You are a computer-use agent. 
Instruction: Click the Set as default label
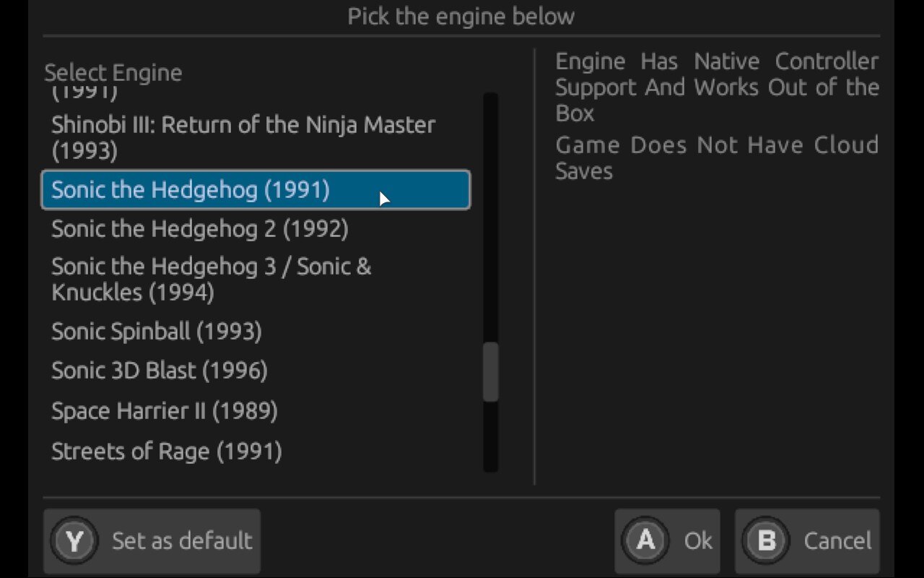click(x=182, y=540)
